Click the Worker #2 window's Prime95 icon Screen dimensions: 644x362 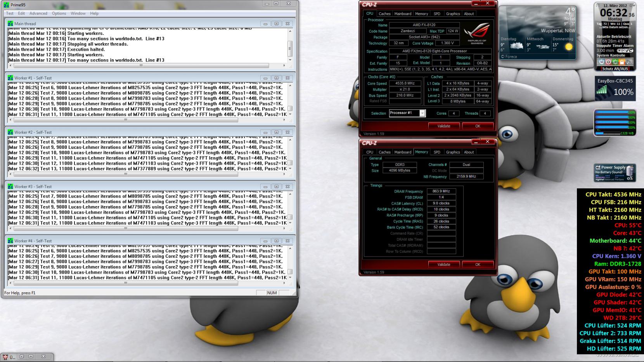pyautogui.click(x=10, y=132)
